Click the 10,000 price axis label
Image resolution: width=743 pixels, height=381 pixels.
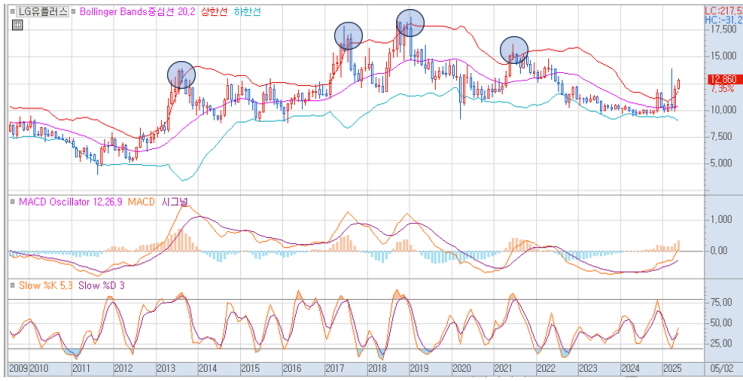tap(723, 110)
